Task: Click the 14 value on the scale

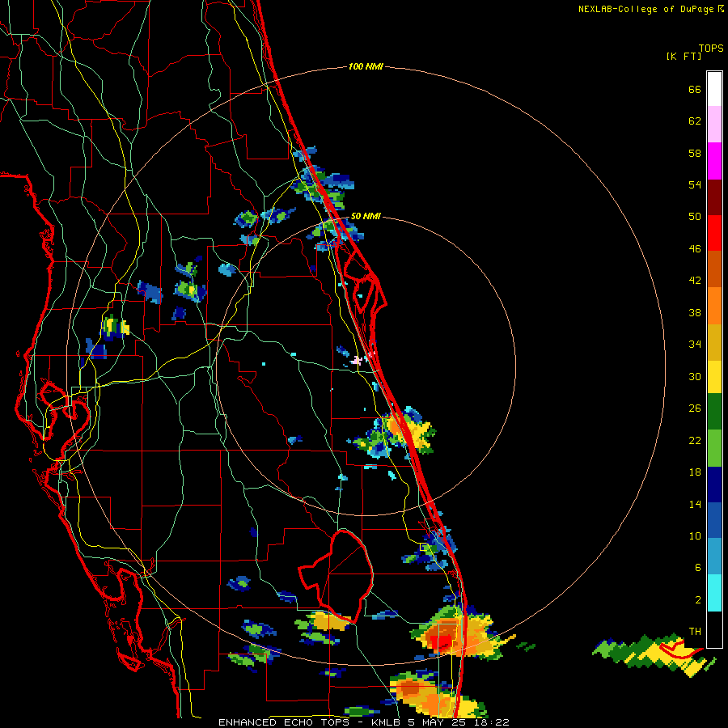Action: tap(695, 504)
